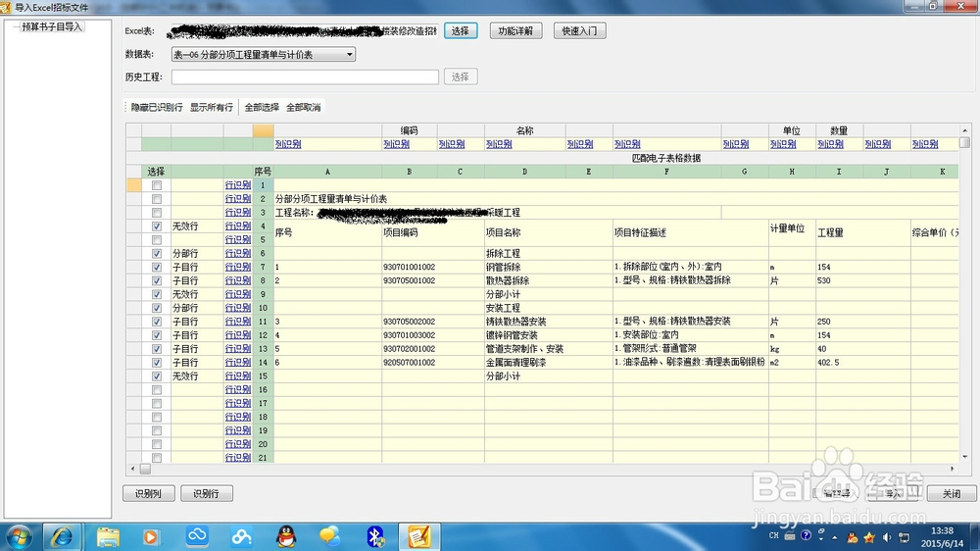Open media player icon in taskbar
The width and height of the screenshot is (980, 551).
[150, 536]
